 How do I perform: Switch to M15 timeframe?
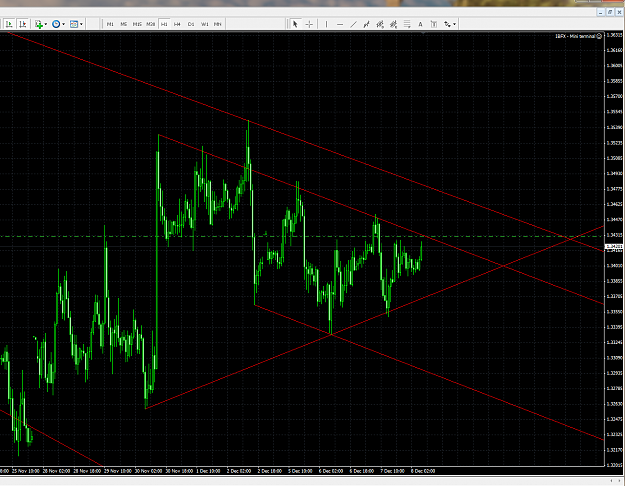[137, 24]
